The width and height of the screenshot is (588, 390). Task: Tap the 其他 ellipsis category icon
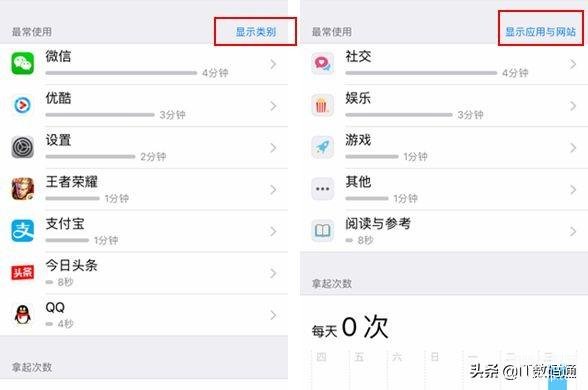pyautogui.click(x=322, y=189)
